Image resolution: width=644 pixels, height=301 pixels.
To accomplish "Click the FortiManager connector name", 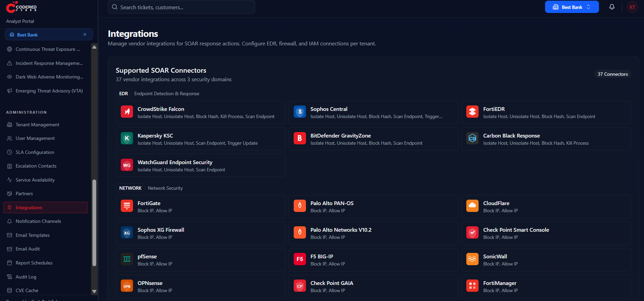I will (500, 283).
